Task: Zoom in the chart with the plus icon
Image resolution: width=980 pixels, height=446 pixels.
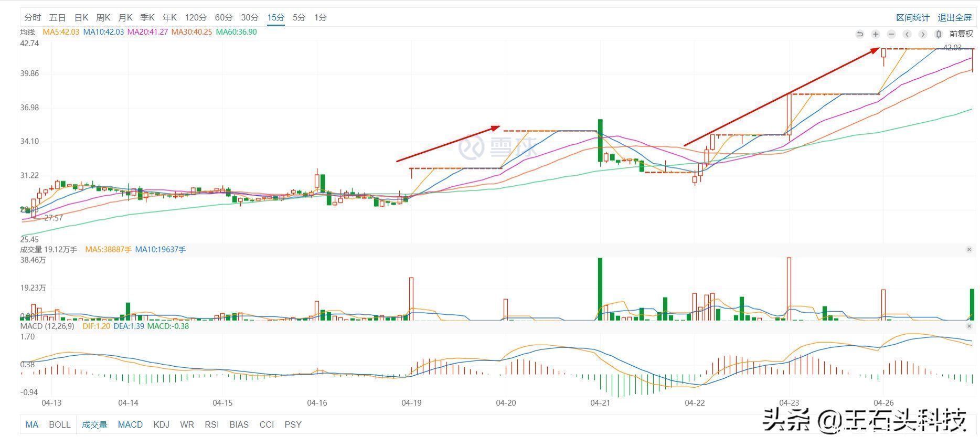Action: (876, 34)
